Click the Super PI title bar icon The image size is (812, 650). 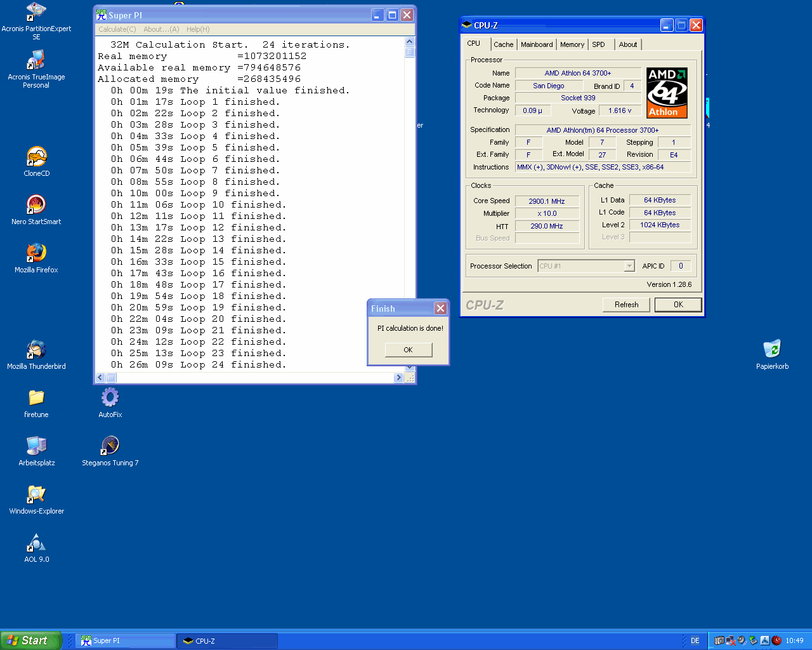[101, 15]
